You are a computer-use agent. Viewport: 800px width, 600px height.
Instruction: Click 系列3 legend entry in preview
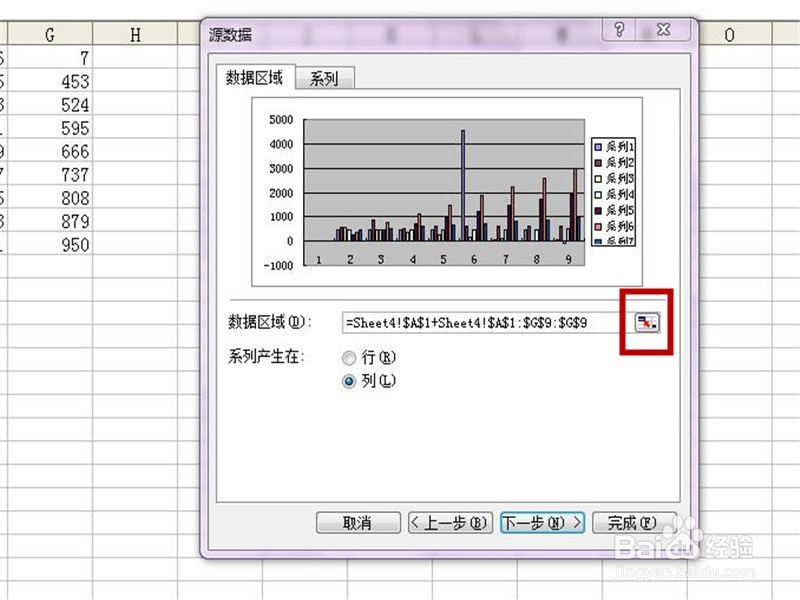[x=614, y=179]
